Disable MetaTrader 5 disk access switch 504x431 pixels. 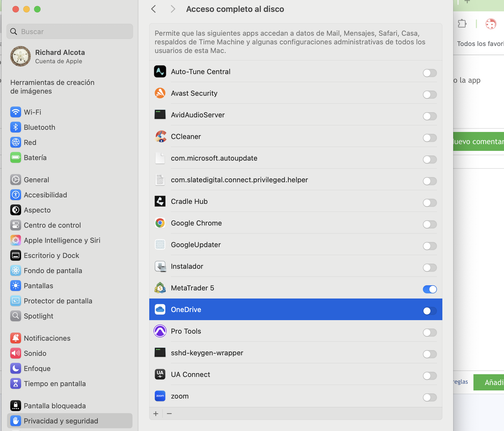(x=430, y=289)
